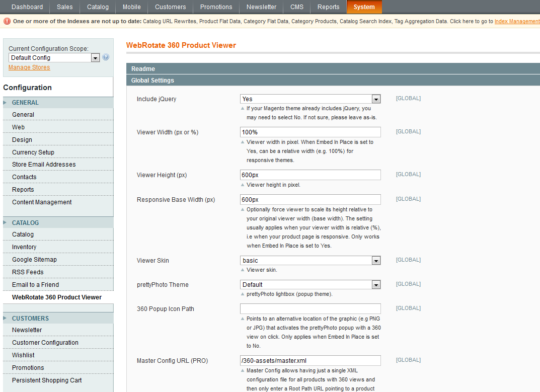Image resolution: width=540 pixels, height=392 pixels.
Task: Open the Sales menu
Action: coord(65,7)
